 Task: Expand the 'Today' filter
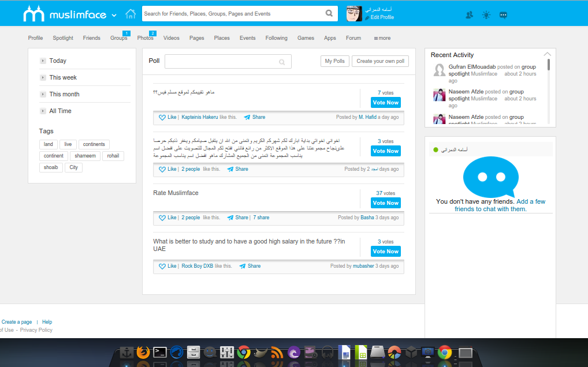pyautogui.click(x=43, y=61)
